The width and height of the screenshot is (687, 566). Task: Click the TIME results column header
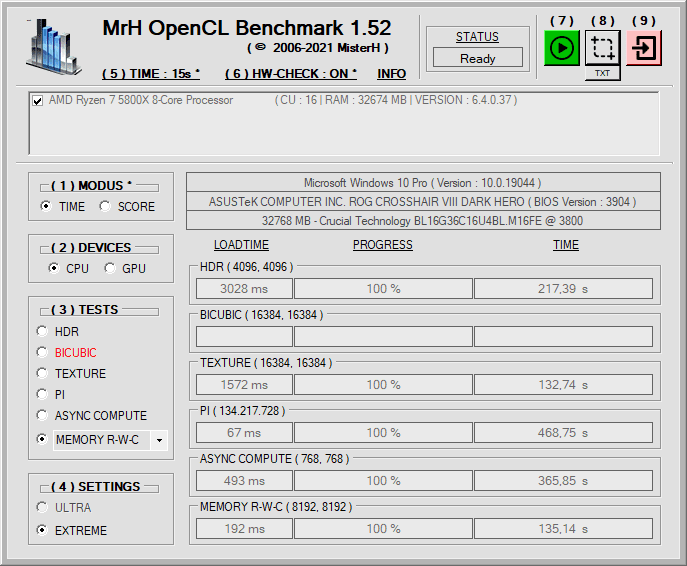point(566,245)
